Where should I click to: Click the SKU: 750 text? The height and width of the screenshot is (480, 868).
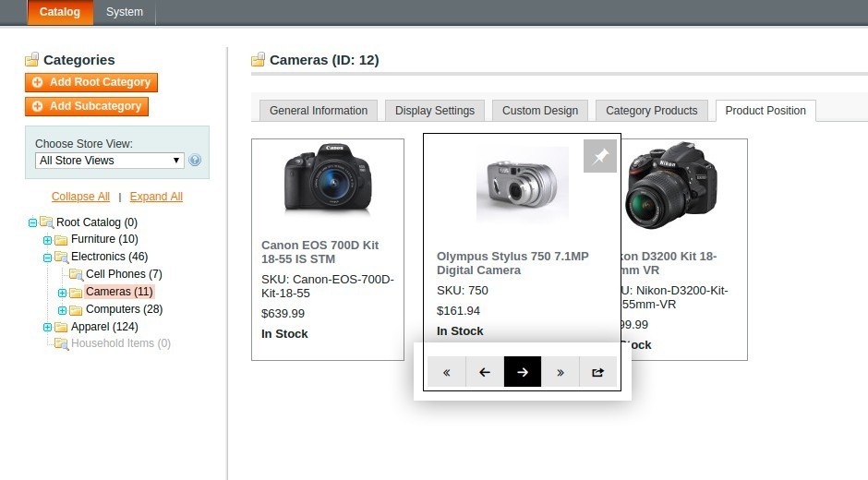(x=463, y=291)
